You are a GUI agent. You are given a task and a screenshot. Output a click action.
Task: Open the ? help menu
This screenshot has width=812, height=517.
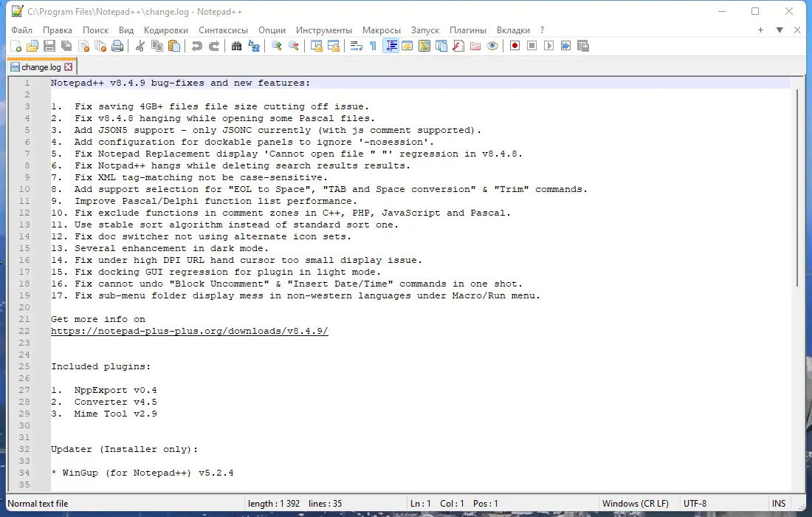pos(543,30)
